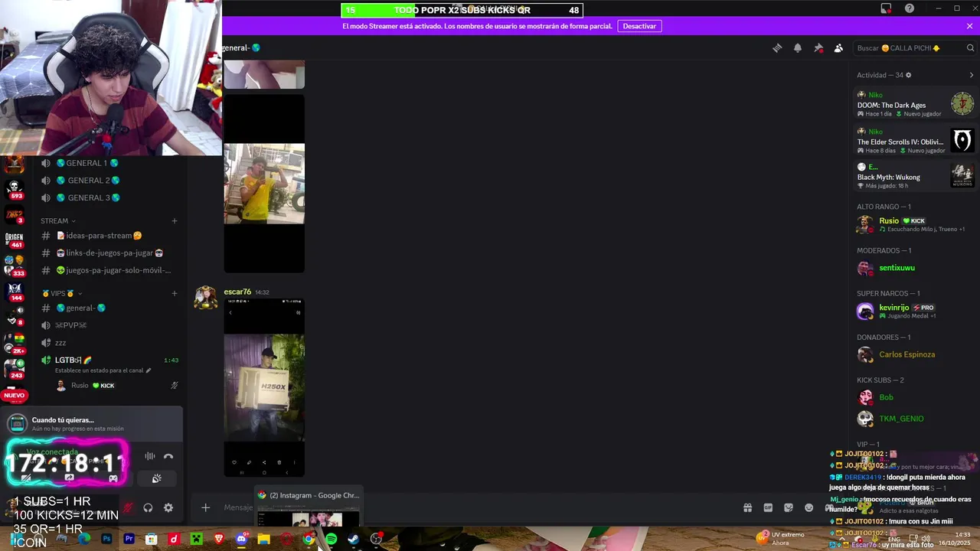Screen dimensions: 980x551
Task: Join GENERAL 1 voice channel
Action: tap(107, 163)
